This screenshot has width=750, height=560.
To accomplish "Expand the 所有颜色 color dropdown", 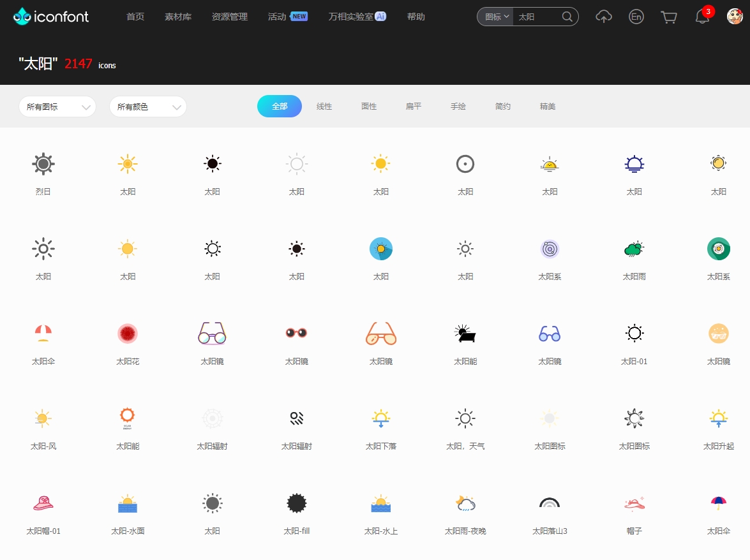I will 148,107.
